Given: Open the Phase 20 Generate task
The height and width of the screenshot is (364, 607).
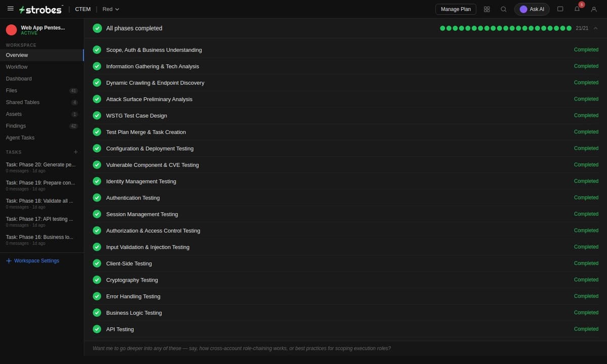Looking at the screenshot, I should (x=42, y=167).
